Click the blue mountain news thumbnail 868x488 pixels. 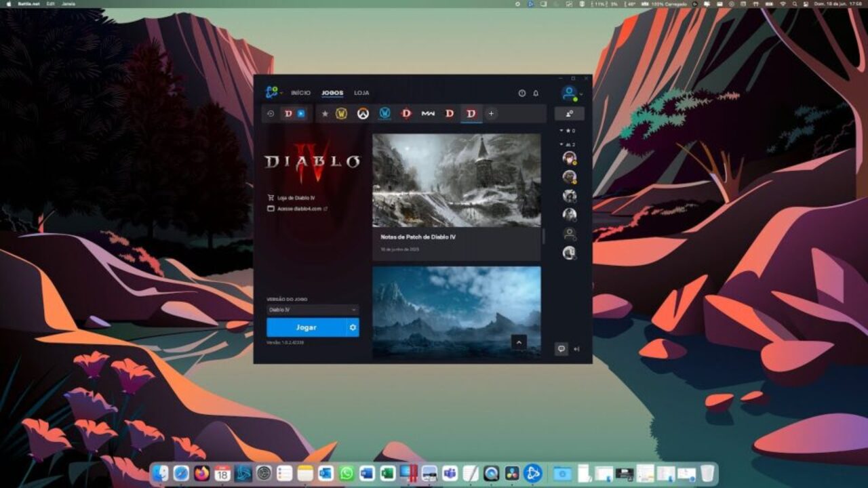(456, 312)
